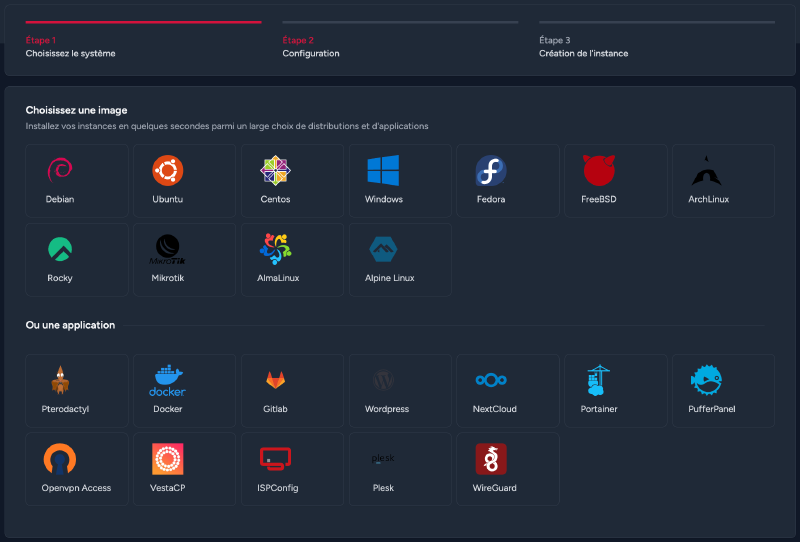Choose the Fedora image
The width and height of the screenshot is (800, 542).
507,181
